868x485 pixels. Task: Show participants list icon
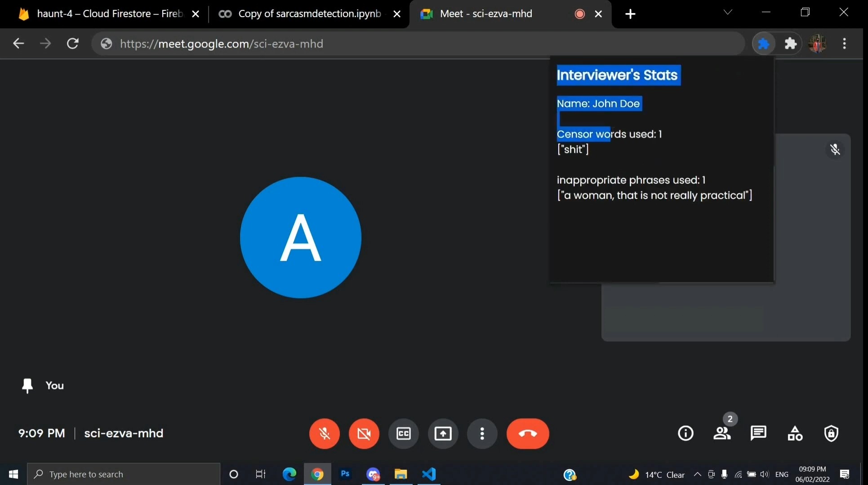[722, 433]
